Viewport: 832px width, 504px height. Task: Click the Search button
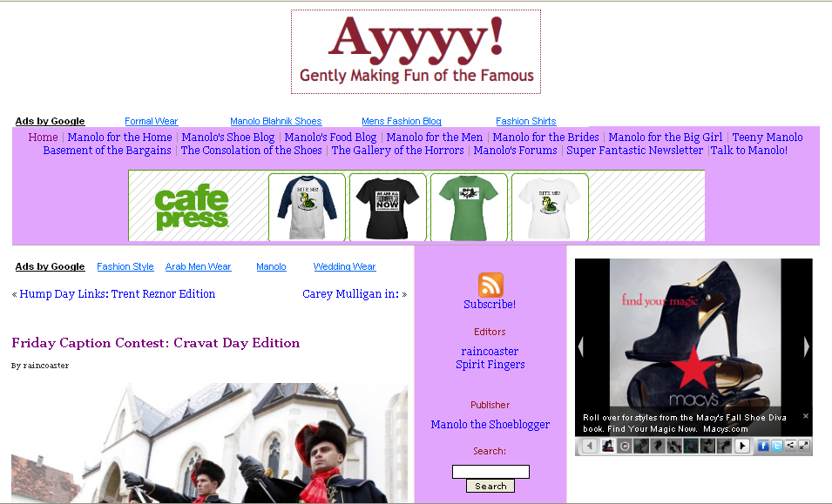point(490,486)
